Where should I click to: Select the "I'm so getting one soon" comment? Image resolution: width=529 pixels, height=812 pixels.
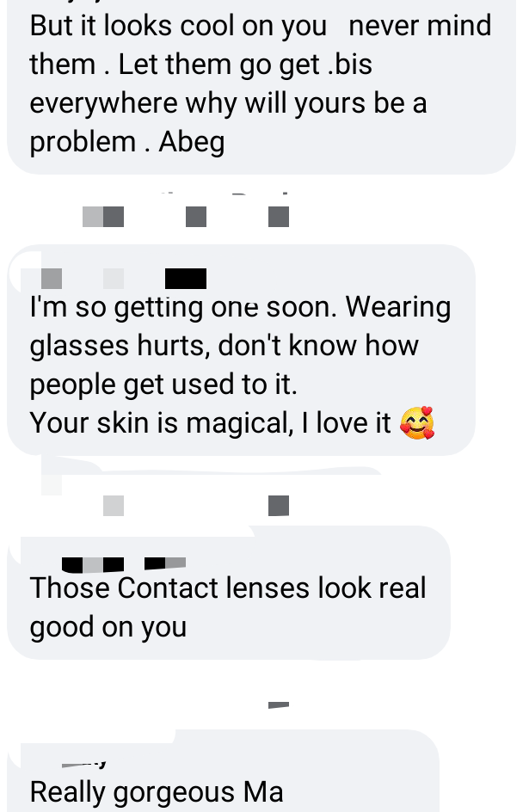click(241, 350)
